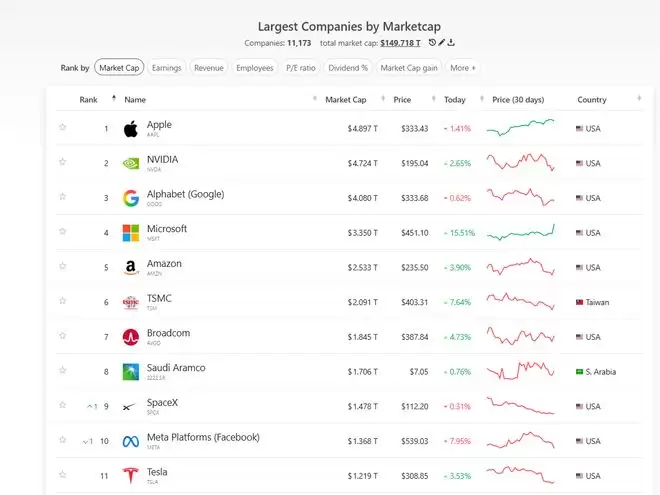
Task: Click the total market cap $149.718 T value
Action: click(400, 43)
